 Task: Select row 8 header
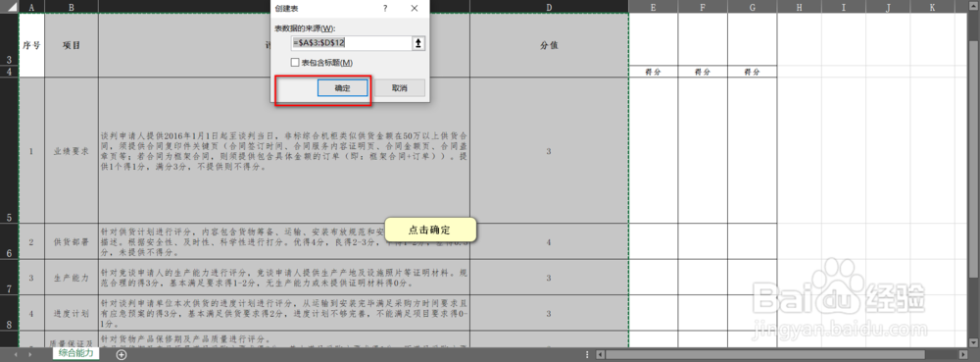tap(9, 313)
